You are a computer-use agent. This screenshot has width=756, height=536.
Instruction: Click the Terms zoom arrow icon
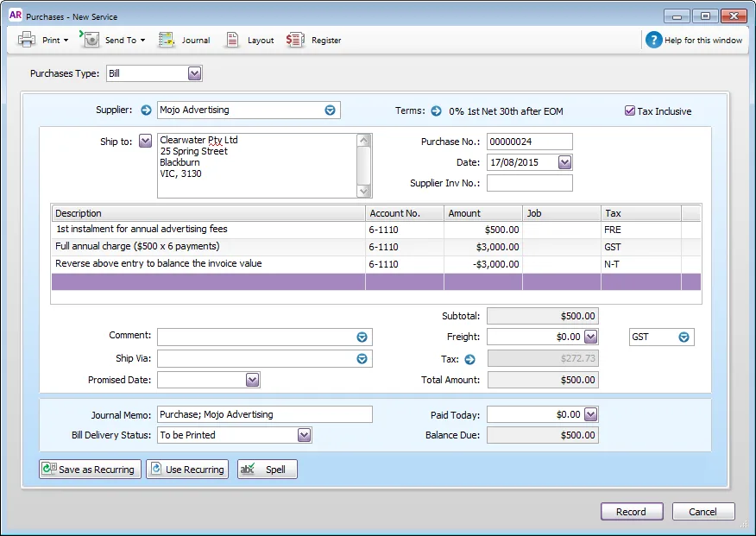point(436,110)
